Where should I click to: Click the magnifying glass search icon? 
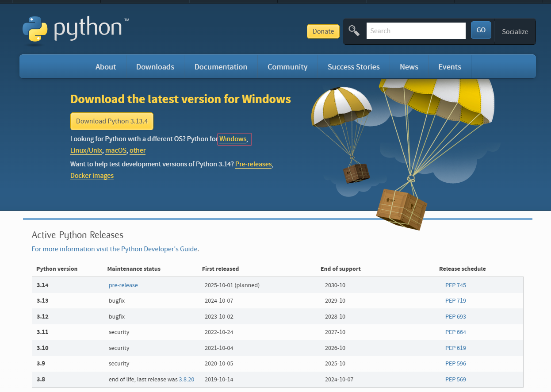[354, 31]
